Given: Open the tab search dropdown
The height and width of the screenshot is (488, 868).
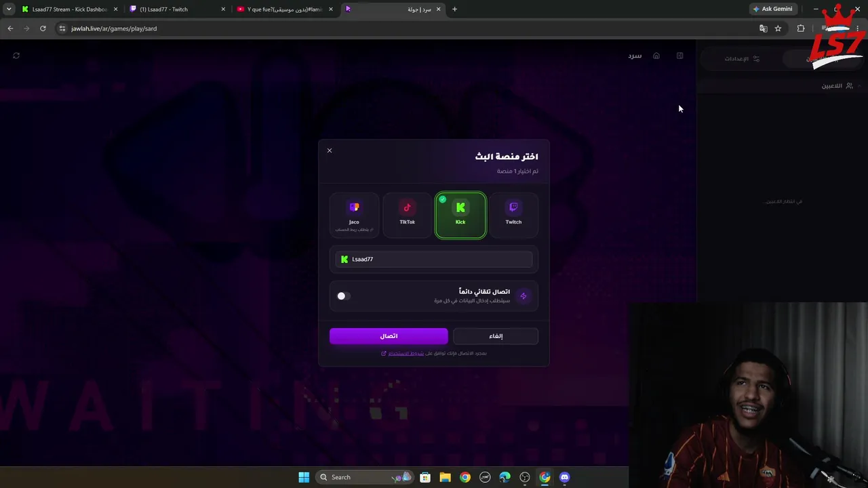Looking at the screenshot, I should coord(9,9).
